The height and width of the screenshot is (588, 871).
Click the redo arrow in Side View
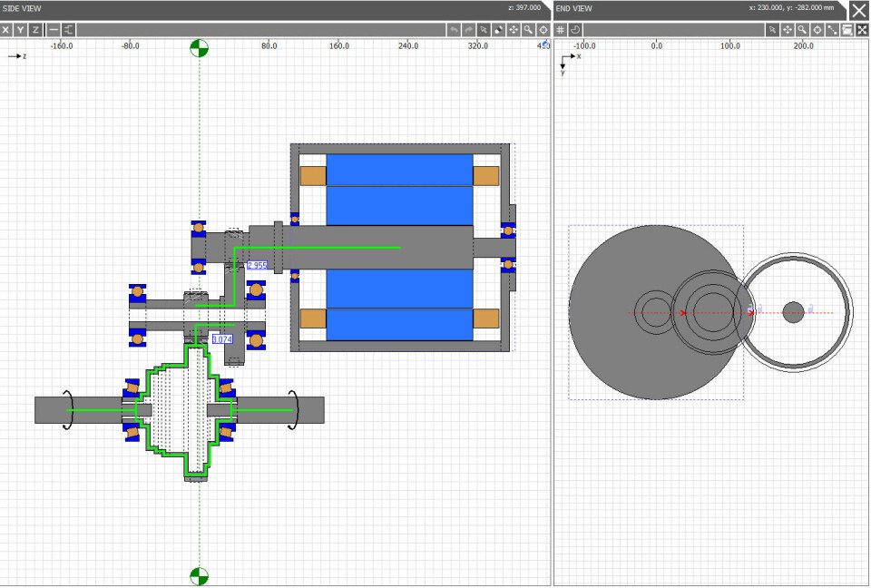[x=469, y=30]
